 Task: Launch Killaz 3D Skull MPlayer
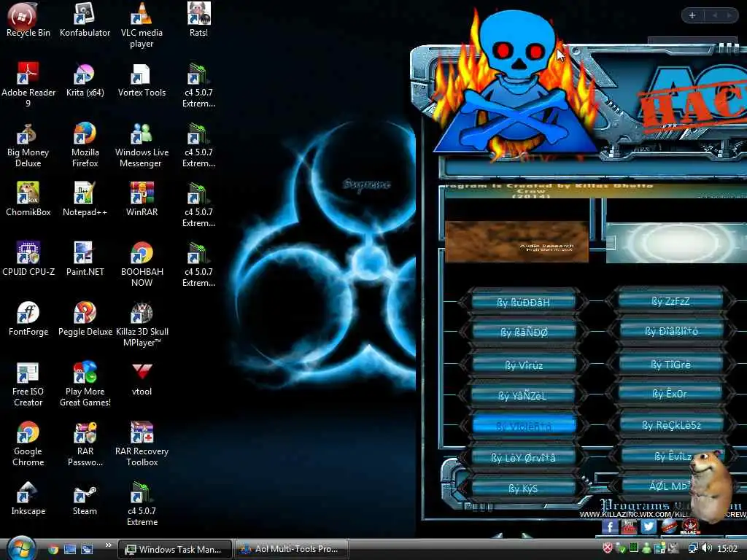point(142,324)
